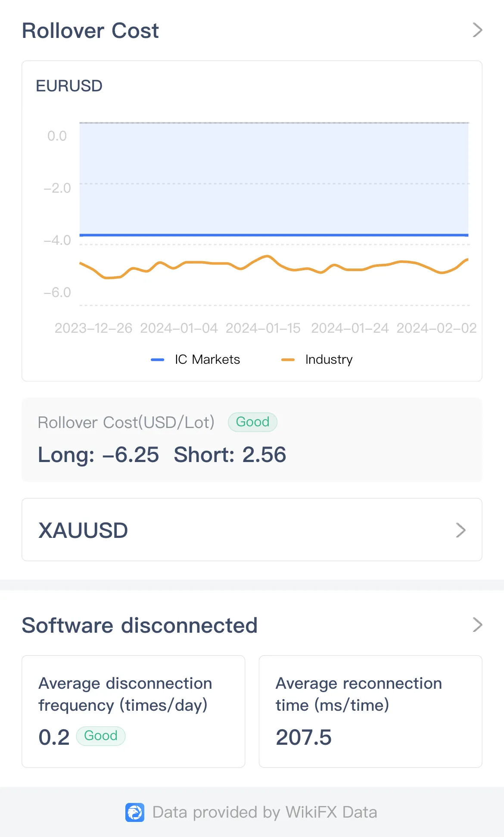Click the WikiFX logo icon

(x=135, y=812)
